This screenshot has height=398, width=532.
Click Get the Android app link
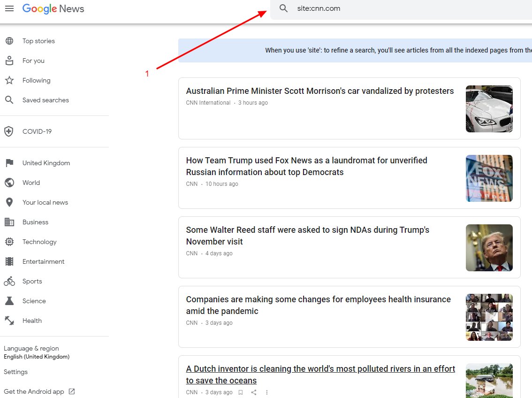coord(39,391)
